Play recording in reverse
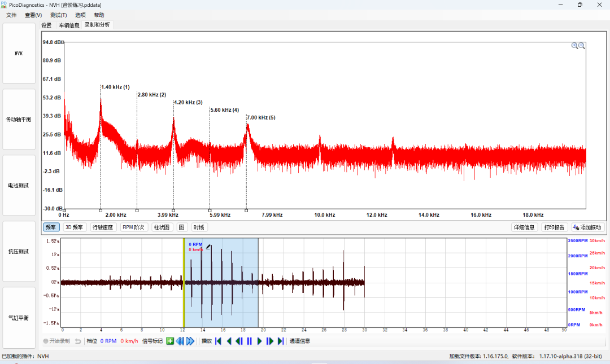This screenshot has height=364, width=610. [x=229, y=341]
